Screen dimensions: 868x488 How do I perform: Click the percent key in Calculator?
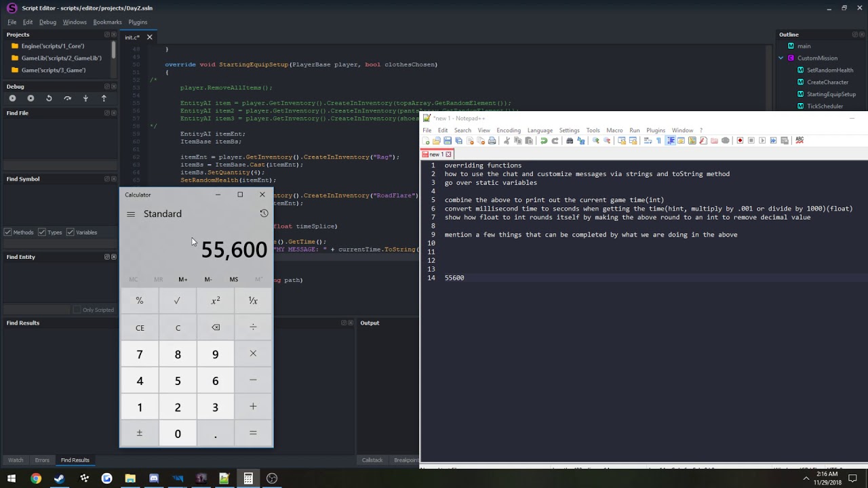[x=140, y=301]
